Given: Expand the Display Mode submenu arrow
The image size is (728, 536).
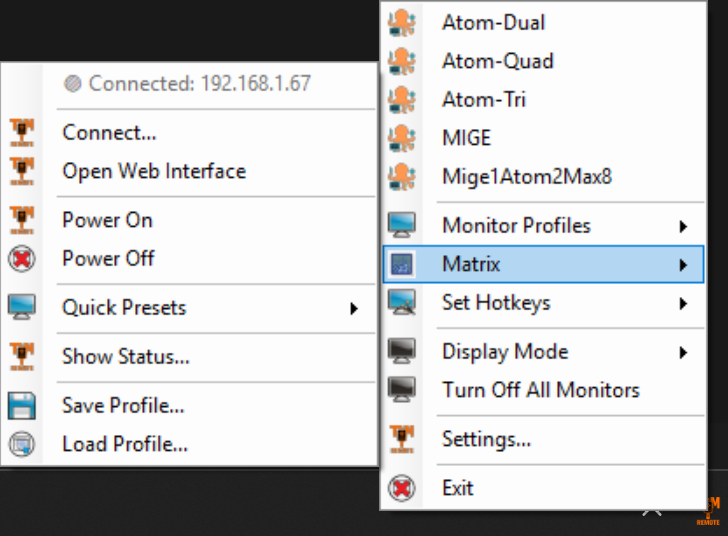Looking at the screenshot, I should pyautogui.click(x=683, y=353).
